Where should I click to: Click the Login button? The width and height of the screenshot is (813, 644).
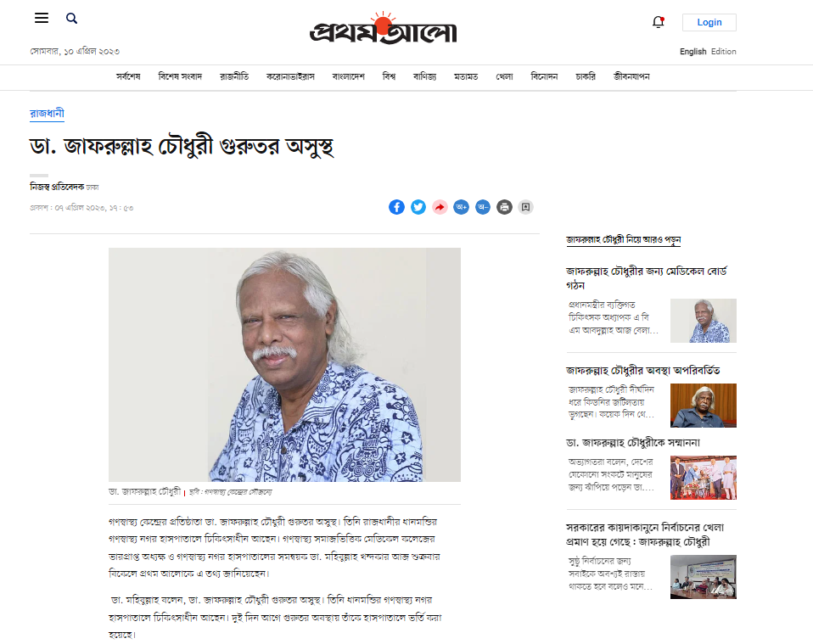point(709,22)
